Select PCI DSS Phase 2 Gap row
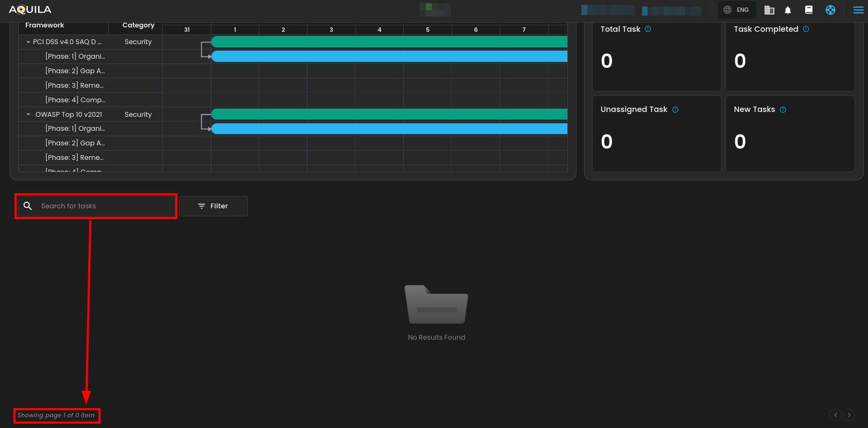This screenshot has height=428, width=868. tap(75, 71)
